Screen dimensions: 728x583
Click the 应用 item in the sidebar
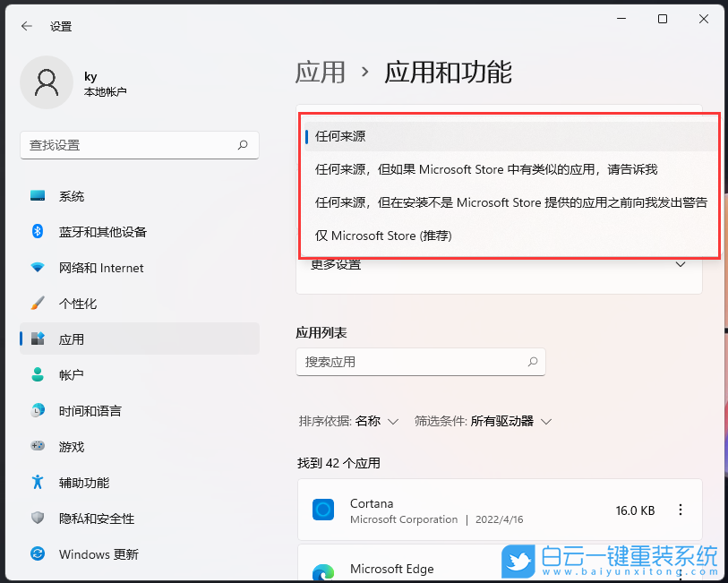[67, 339]
